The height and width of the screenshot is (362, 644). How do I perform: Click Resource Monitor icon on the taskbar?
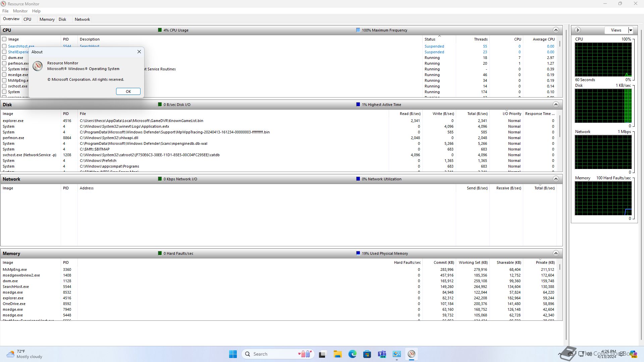pyautogui.click(x=412, y=354)
